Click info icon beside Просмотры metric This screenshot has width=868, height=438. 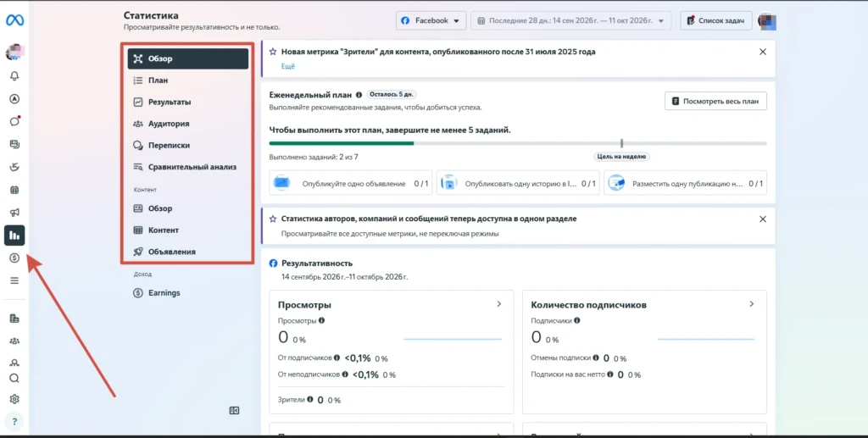coord(321,320)
